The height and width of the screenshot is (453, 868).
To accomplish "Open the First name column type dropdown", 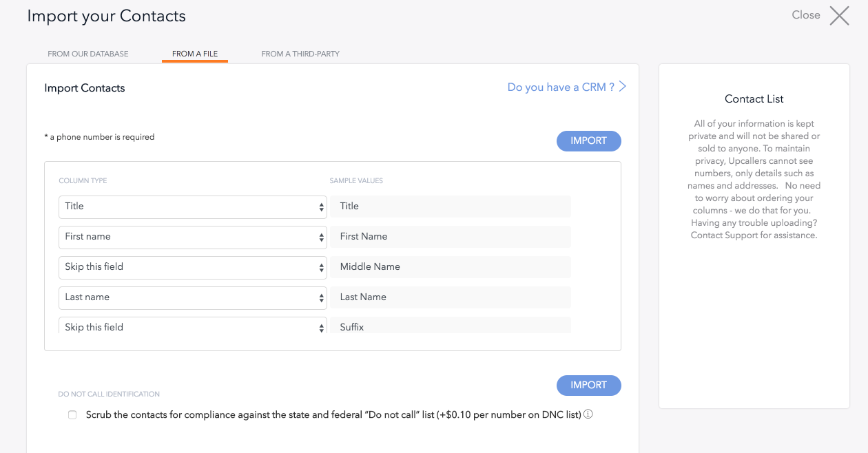I will click(x=193, y=237).
